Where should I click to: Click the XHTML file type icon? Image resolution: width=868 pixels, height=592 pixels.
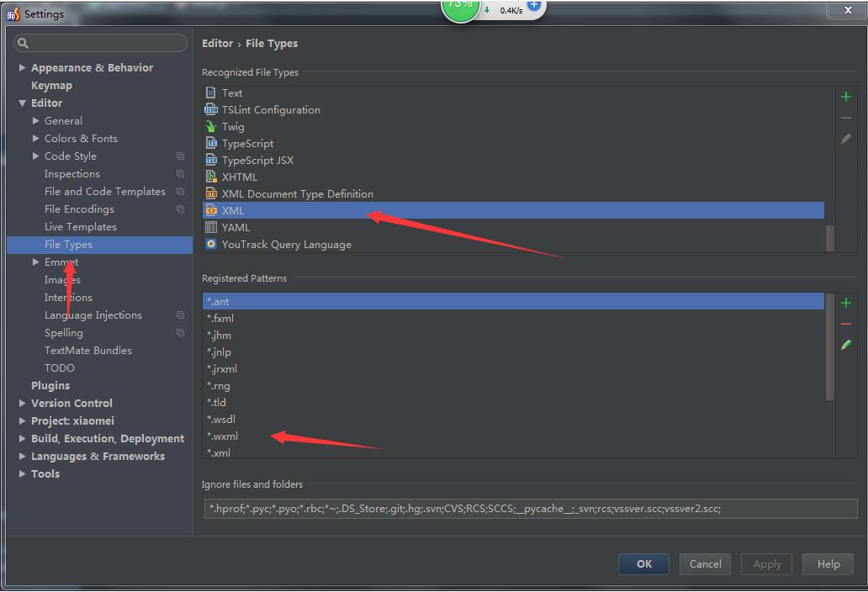pos(210,177)
